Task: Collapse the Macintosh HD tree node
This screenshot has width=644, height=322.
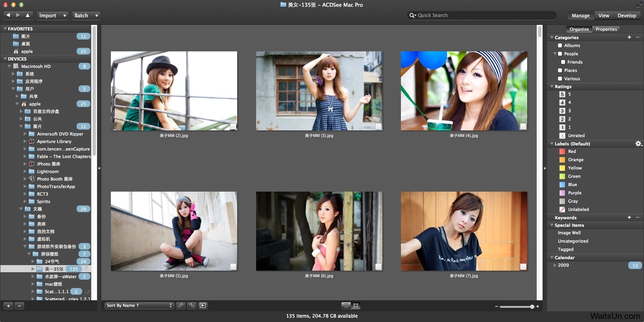Action: [x=9, y=66]
